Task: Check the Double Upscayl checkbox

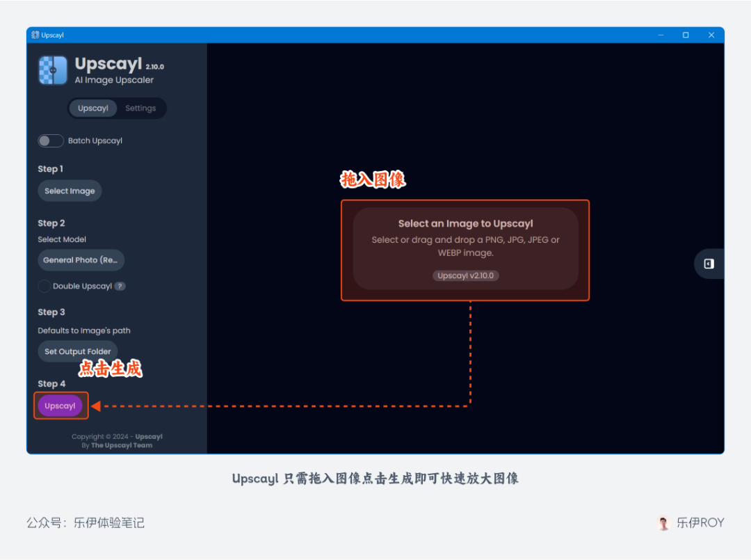Action: pos(45,286)
